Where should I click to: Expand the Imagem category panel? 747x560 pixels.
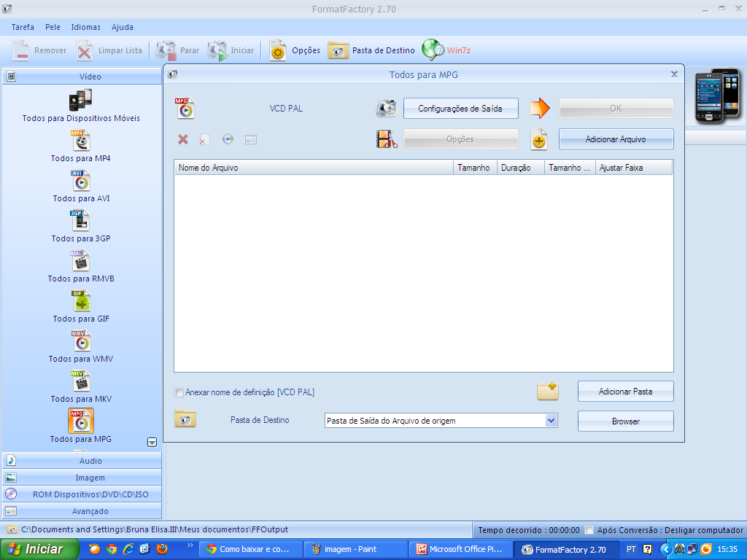[82, 478]
